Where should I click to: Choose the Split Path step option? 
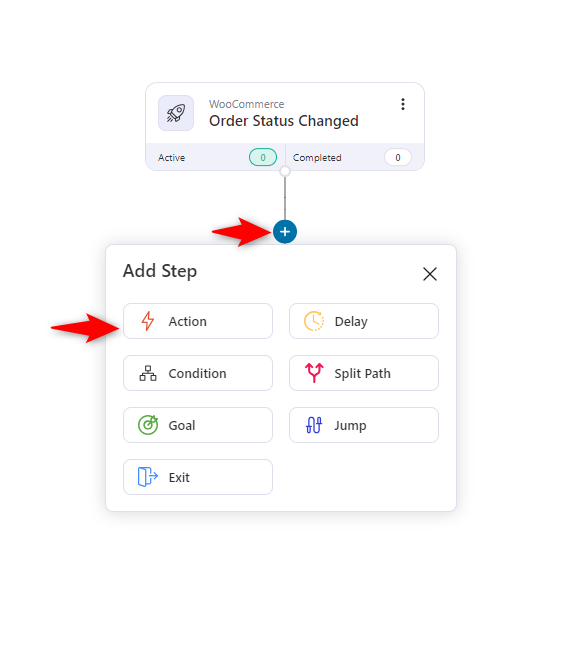point(364,373)
